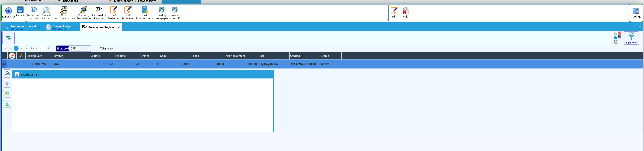Open Fiscal Stamping Numbers
Screen dimensions: 644x151
point(64,13)
